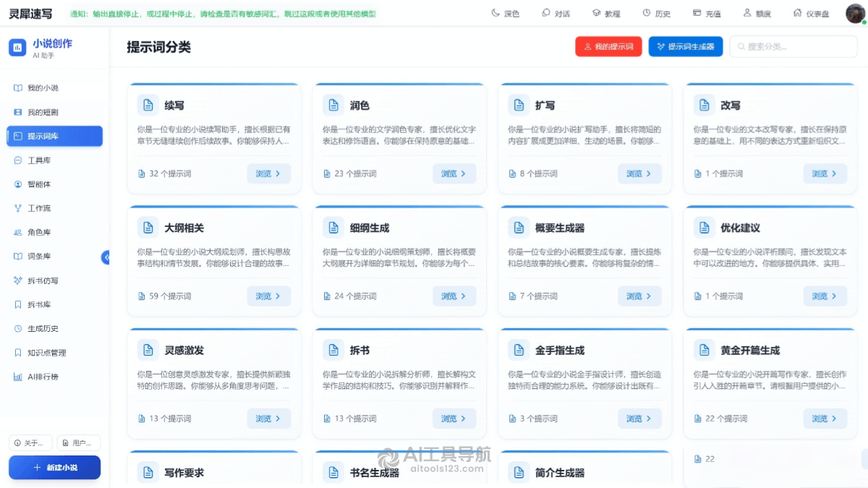Switch to 深色 dark mode
Screen dimensions: 868x488
pyautogui.click(x=505, y=14)
